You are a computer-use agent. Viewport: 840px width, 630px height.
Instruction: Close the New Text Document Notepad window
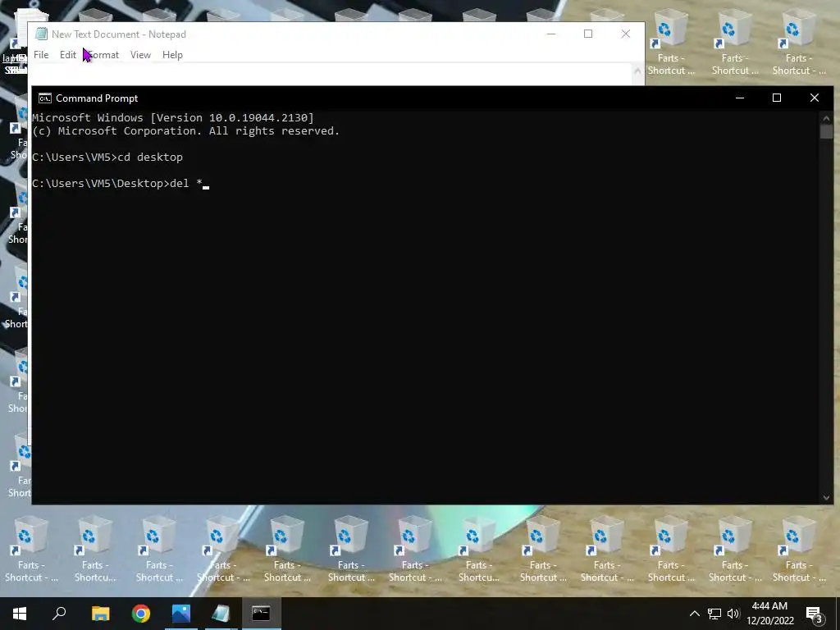[x=626, y=34]
